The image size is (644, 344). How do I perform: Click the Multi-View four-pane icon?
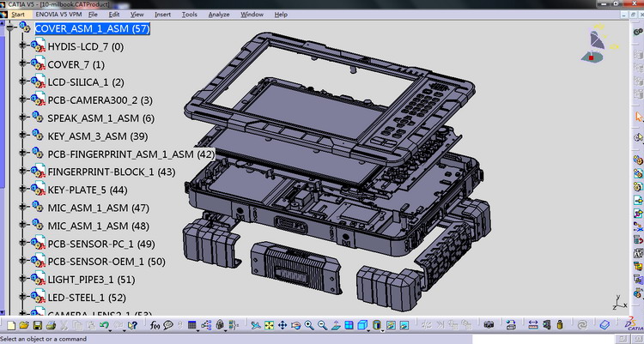[x=349, y=325]
